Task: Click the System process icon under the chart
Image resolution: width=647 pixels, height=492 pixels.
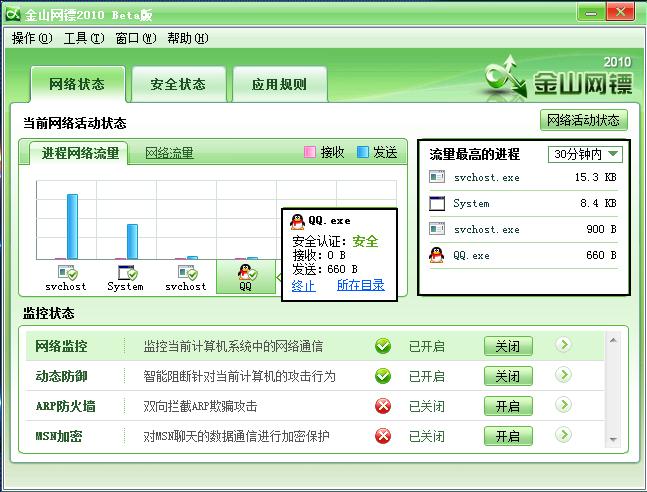Action: (x=127, y=272)
